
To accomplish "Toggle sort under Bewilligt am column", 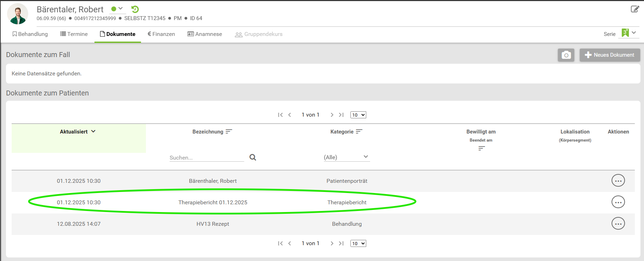I will pyautogui.click(x=481, y=148).
